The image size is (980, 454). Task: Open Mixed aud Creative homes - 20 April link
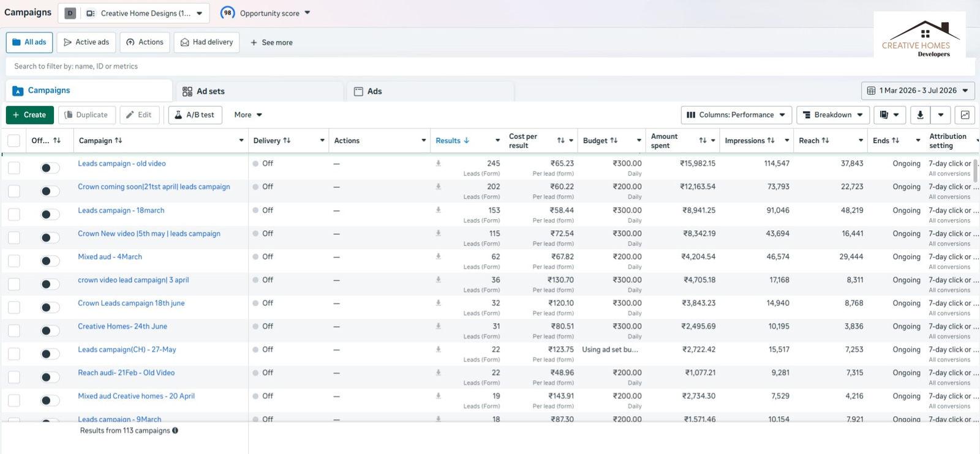(x=136, y=396)
